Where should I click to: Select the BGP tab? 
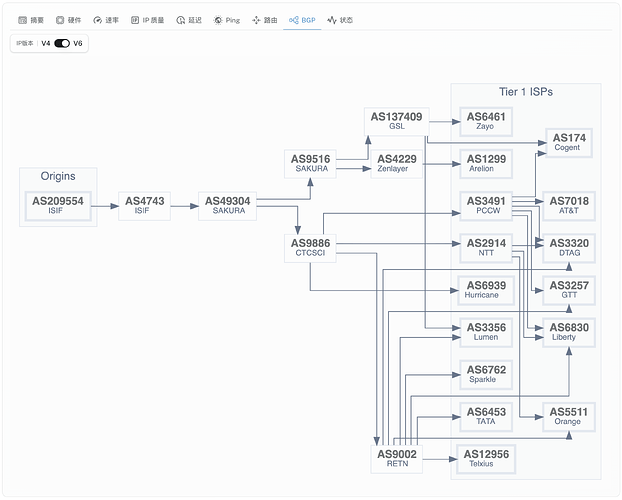coord(302,20)
